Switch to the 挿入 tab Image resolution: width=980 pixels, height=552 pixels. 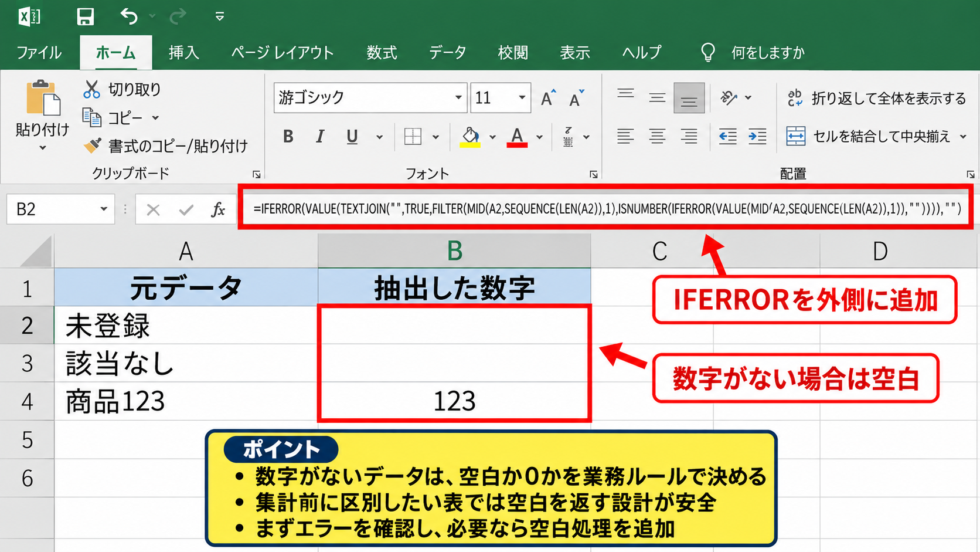coord(183,53)
